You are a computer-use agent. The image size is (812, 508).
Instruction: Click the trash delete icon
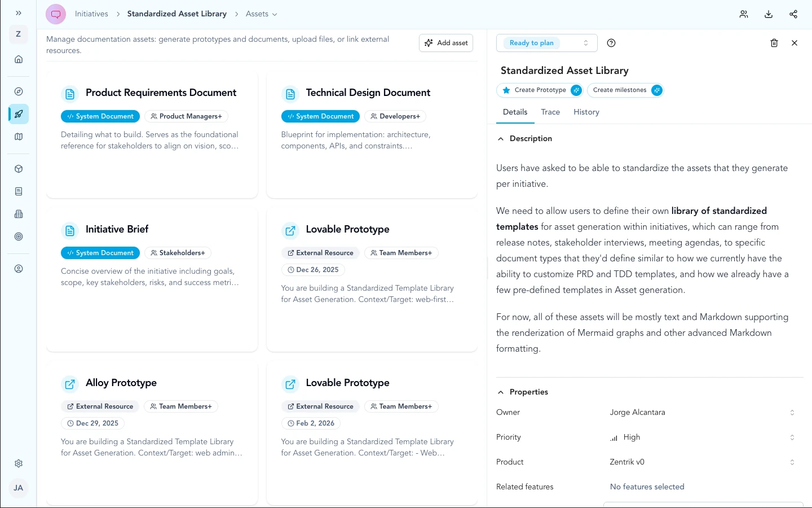(774, 43)
